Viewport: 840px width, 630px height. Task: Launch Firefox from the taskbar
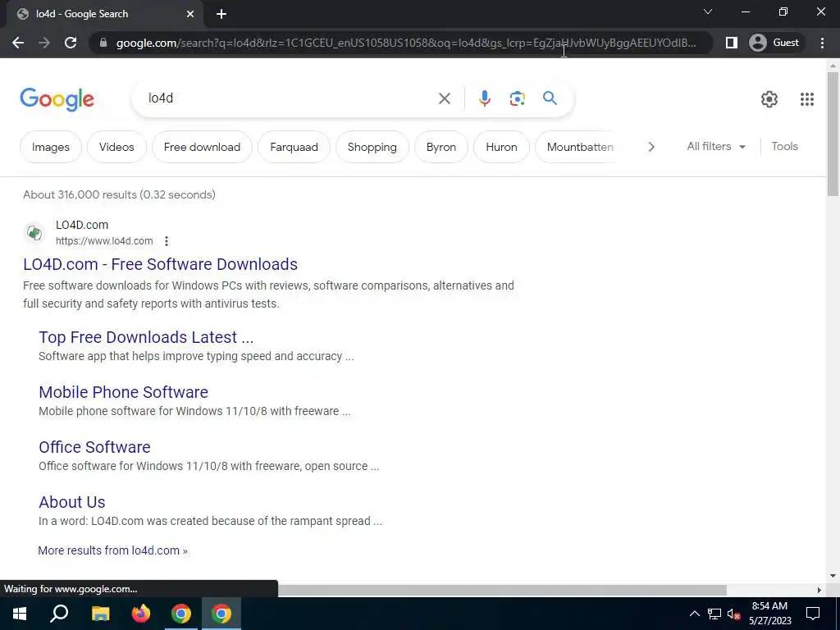[x=141, y=614]
